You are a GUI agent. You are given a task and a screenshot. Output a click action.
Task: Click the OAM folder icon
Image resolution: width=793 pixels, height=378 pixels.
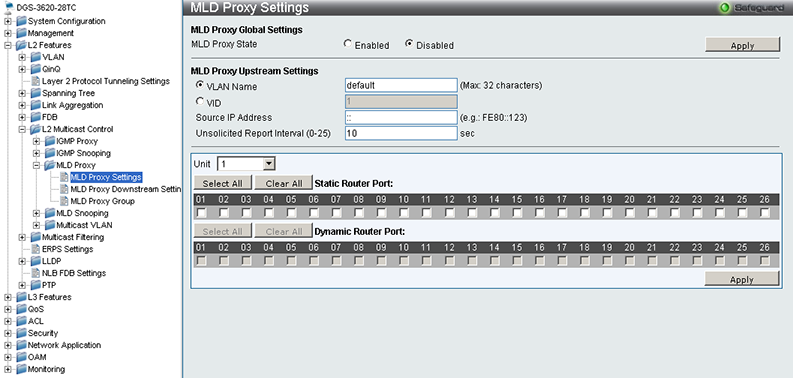click(x=21, y=357)
